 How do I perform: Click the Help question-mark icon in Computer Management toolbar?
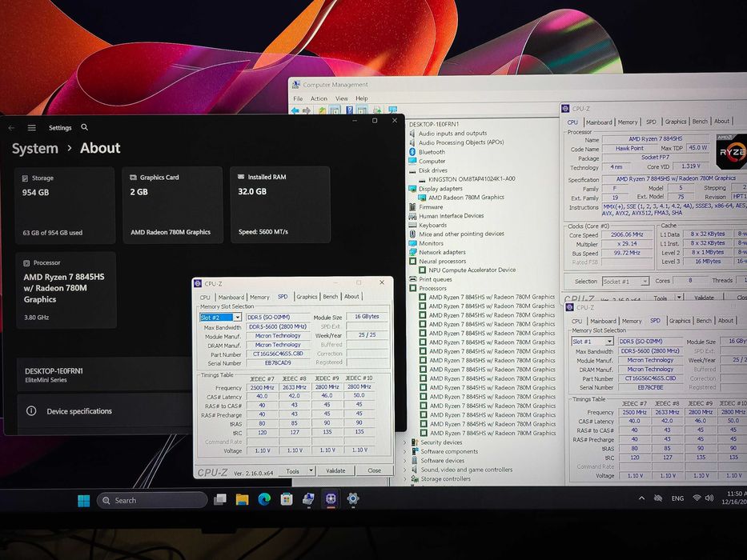pos(350,110)
